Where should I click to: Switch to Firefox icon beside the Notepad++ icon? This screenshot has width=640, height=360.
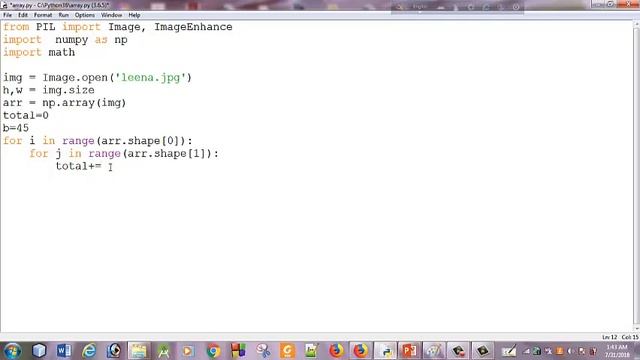point(336,351)
